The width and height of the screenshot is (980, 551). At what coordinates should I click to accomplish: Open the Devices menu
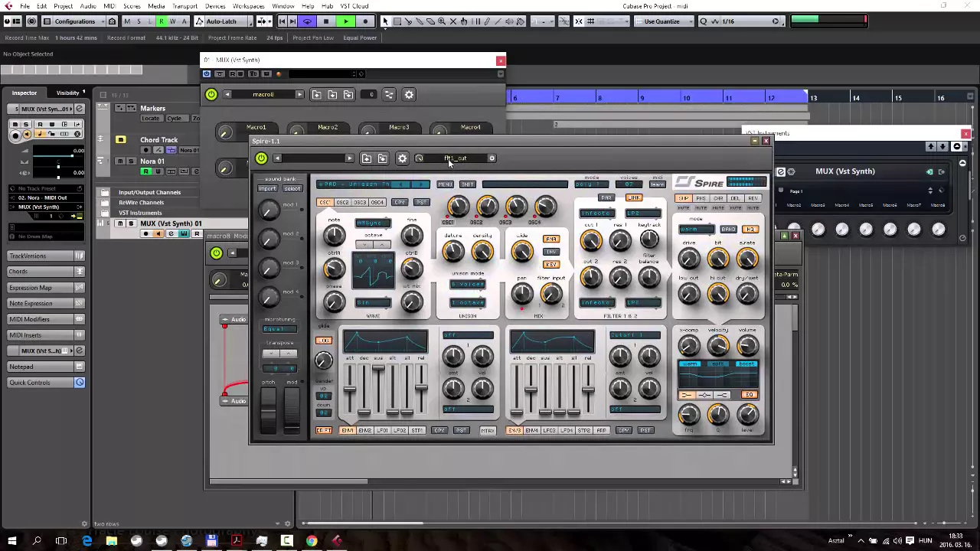[x=215, y=6]
